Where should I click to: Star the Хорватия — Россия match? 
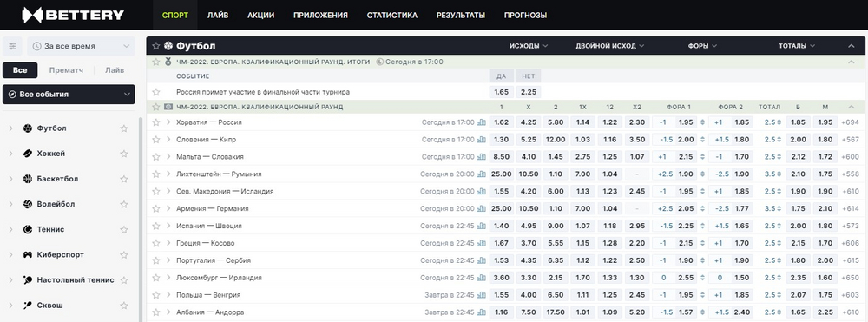156,122
